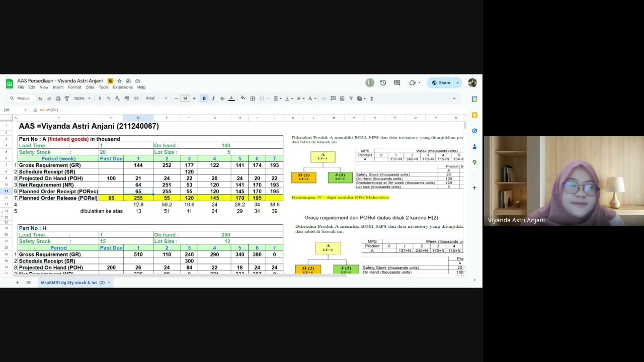Open the Arial font dropdown
644x362 pixels.
tap(156, 99)
